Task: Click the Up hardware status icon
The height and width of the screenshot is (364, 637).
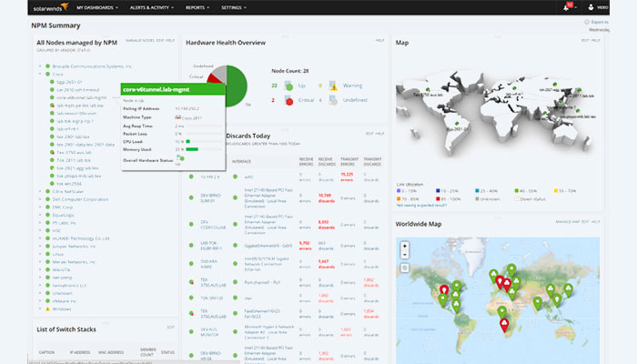Action: [x=288, y=86]
